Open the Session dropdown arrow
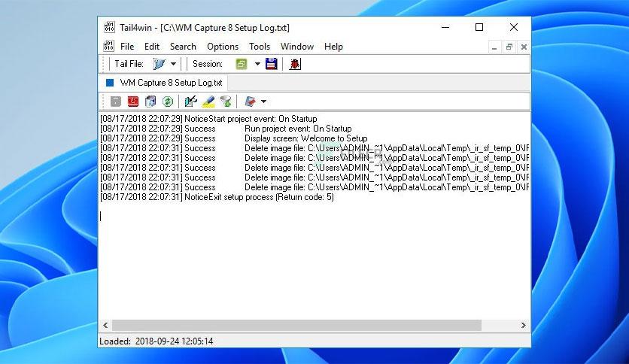 pyautogui.click(x=257, y=64)
